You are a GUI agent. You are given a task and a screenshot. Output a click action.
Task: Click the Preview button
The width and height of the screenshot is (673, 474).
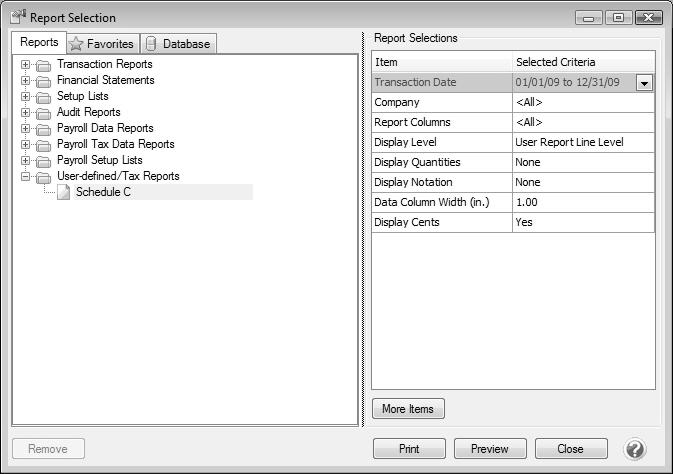tap(490, 449)
